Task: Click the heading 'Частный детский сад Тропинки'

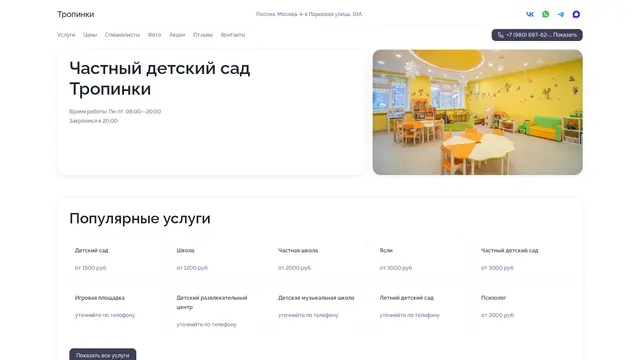Action: click(160, 78)
